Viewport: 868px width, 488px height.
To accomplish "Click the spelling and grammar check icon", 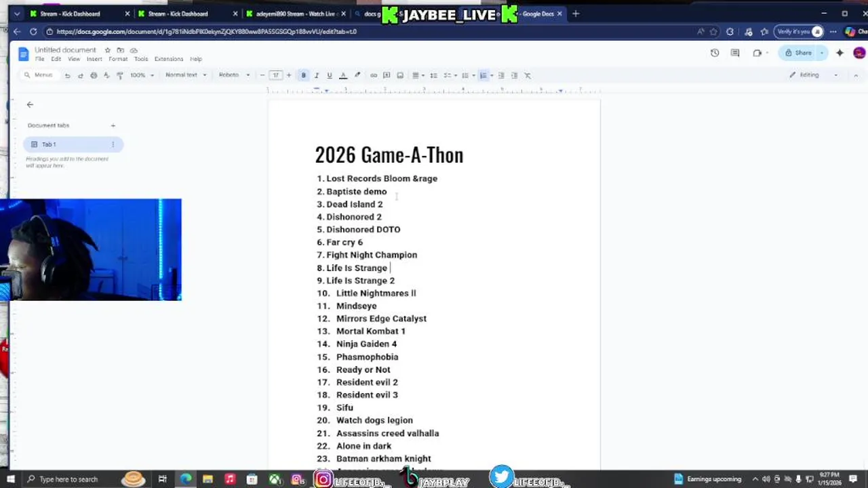I will (x=106, y=75).
